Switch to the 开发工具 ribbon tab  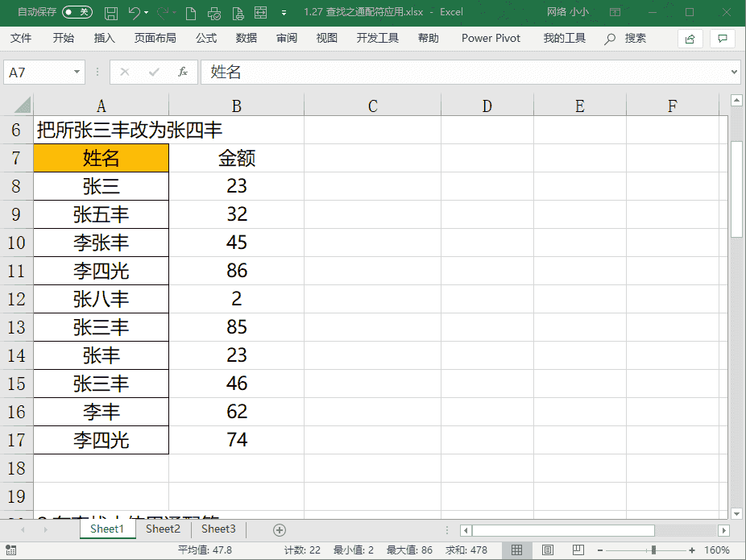click(x=378, y=38)
